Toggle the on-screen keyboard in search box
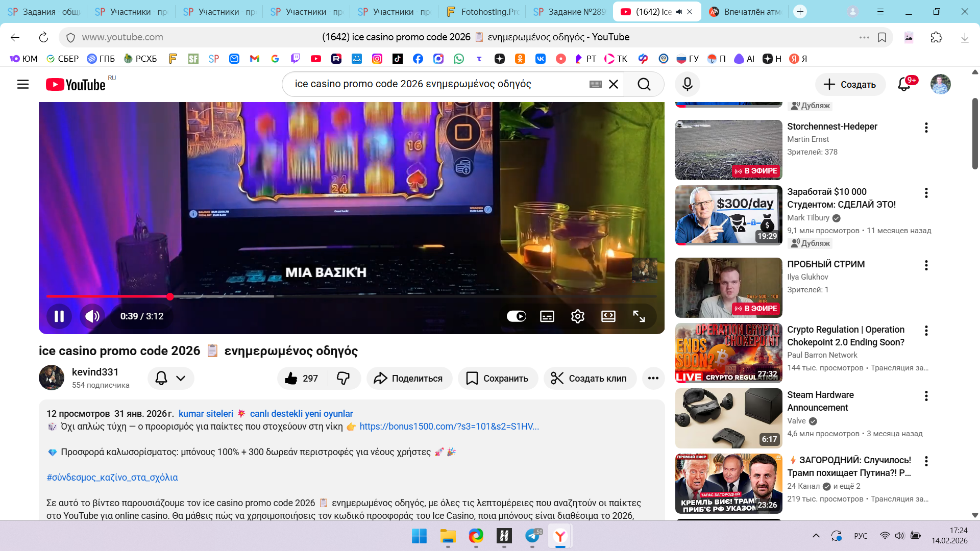 click(595, 84)
